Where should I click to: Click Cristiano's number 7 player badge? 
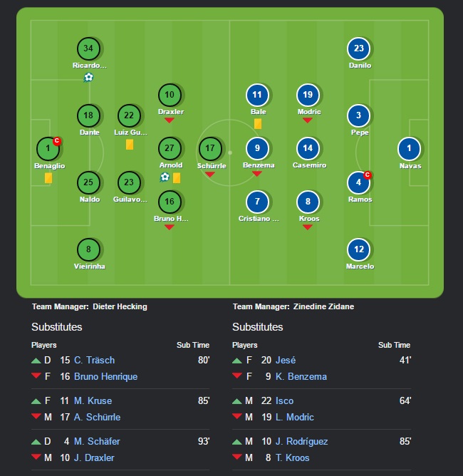coord(257,202)
